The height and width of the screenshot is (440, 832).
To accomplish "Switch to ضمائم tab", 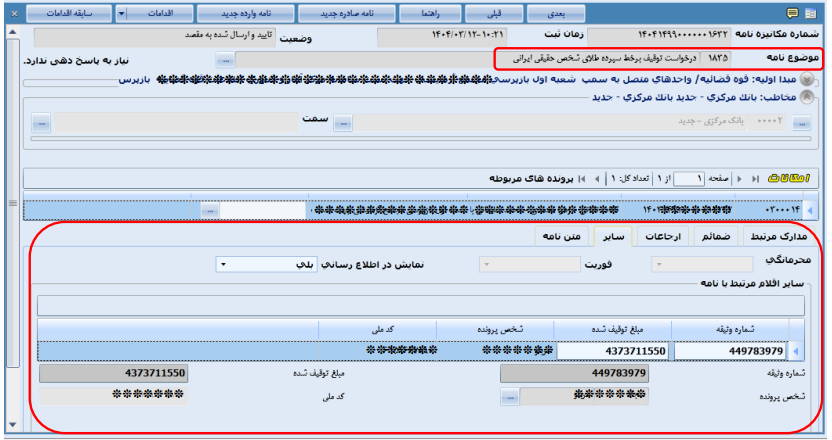I will coord(716,236).
